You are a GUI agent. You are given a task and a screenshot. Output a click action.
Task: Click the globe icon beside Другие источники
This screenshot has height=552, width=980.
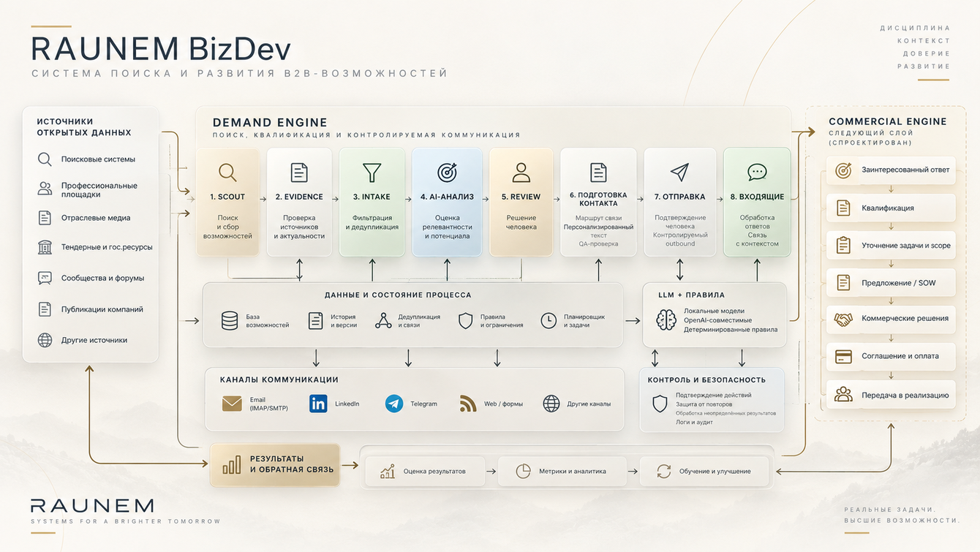click(45, 340)
